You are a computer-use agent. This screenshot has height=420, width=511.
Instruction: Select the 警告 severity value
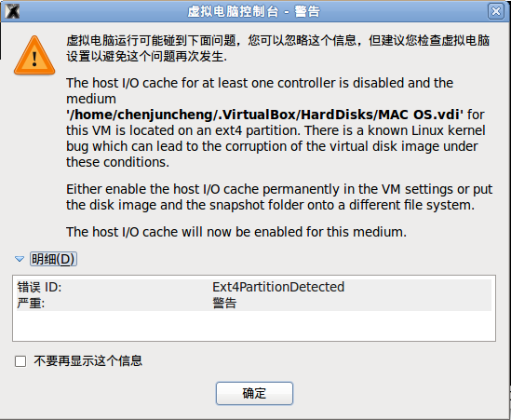(224, 304)
